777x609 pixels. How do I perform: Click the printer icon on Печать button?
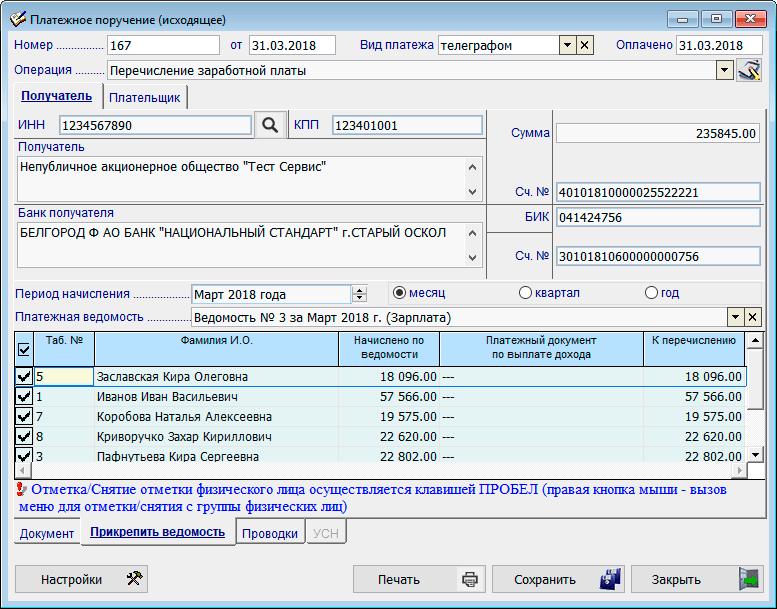click(470, 579)
